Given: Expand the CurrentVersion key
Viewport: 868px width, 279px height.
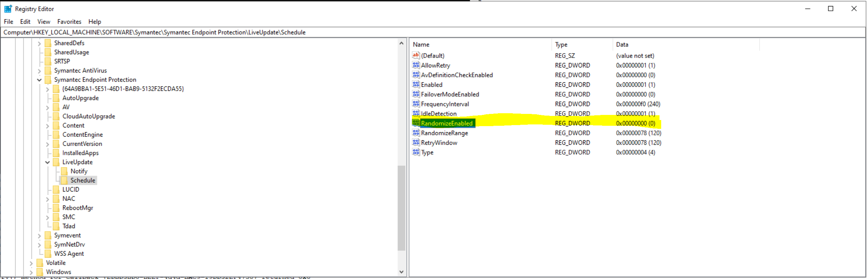Looking at the screenshot, I should click(48, 144).
